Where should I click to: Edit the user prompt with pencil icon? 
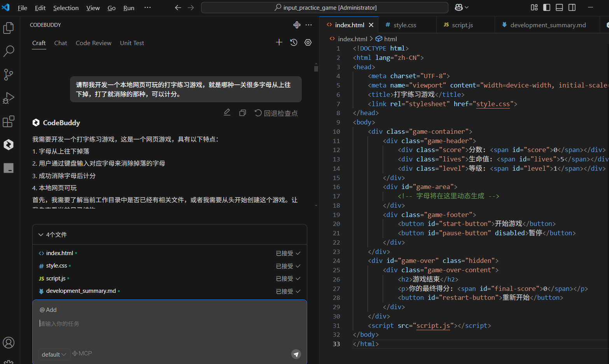(x=227, y=113)
